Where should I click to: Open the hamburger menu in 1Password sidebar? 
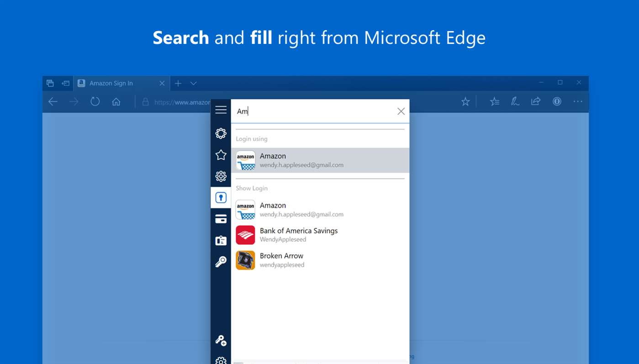pyautogui.click(x=221, y=110)
